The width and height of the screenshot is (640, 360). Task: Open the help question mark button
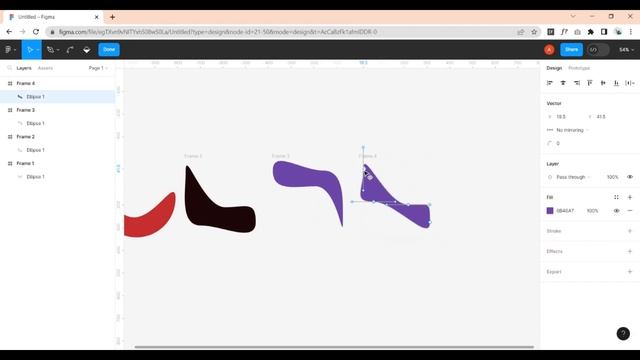(623, 333)
